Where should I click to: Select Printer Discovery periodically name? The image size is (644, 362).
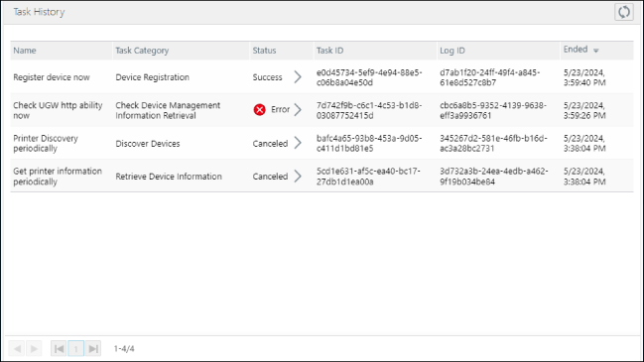coord(46,143)
